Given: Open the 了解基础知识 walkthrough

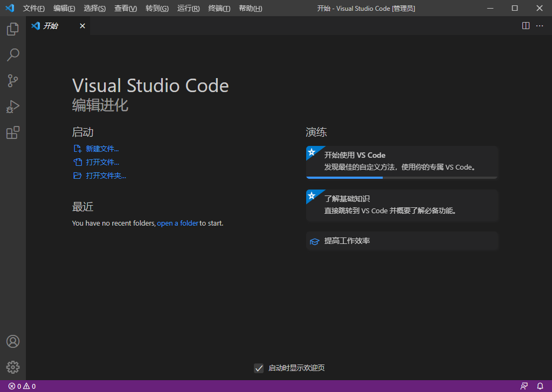Looking at the screenshot, I should click(402, 205).
